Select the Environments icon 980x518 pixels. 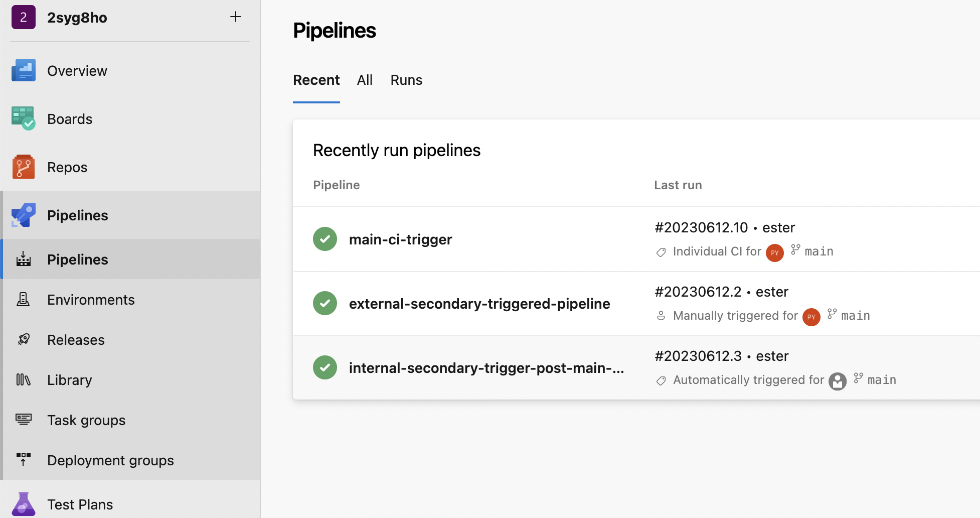pos(24,299)
